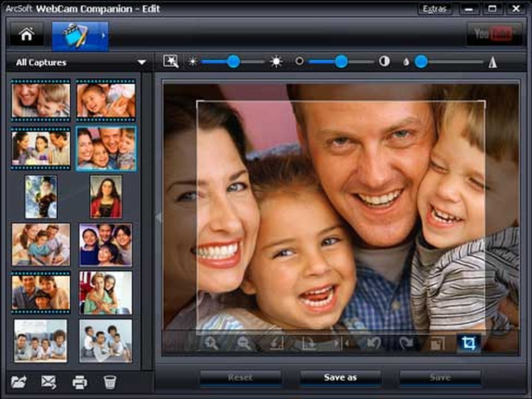Viewport: 532px width, 399px height.
Task: Collapse the capture panel with side arrow
Action: 158,217
